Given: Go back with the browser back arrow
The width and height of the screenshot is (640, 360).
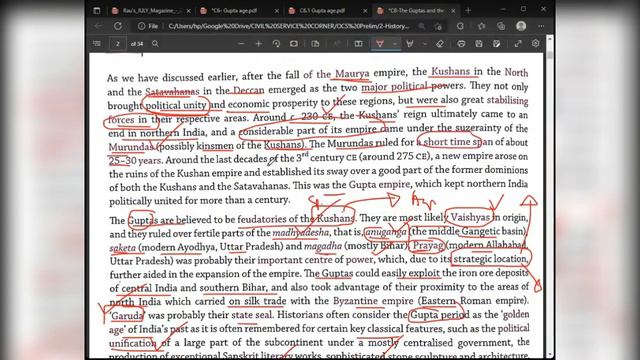Looking at the screenshot, I should point(98,26).
